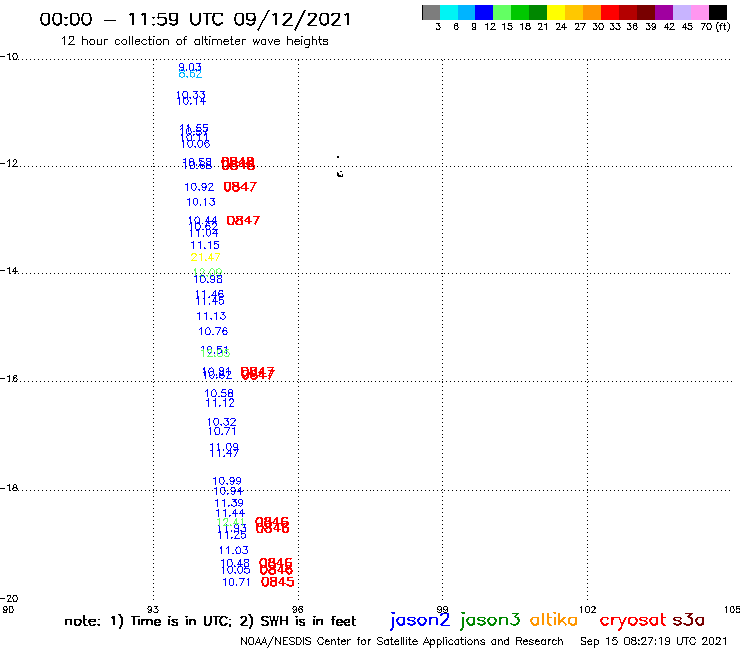Click the '24' legend scale label
This screenshot has width=740, height=650.
coord(561,26)
